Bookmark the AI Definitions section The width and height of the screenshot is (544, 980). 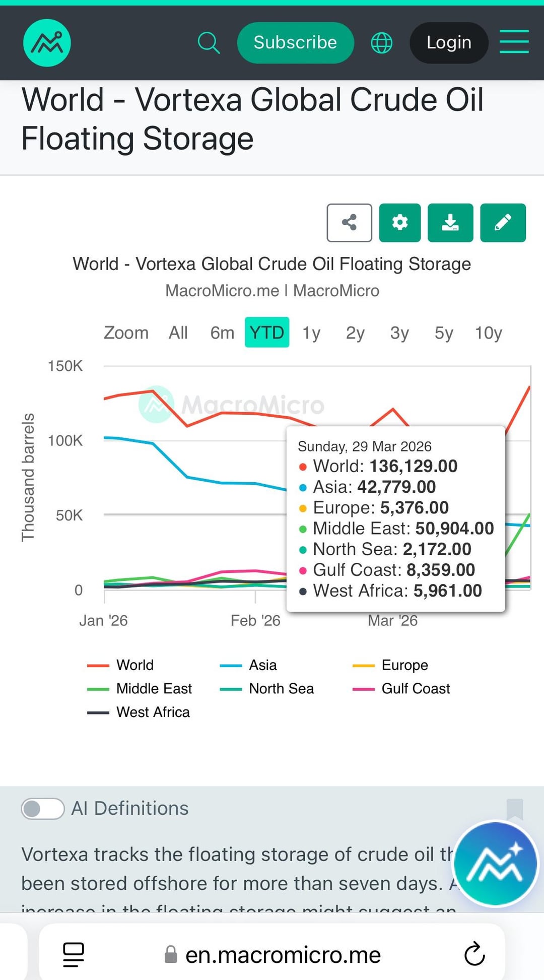coord(515,809)
